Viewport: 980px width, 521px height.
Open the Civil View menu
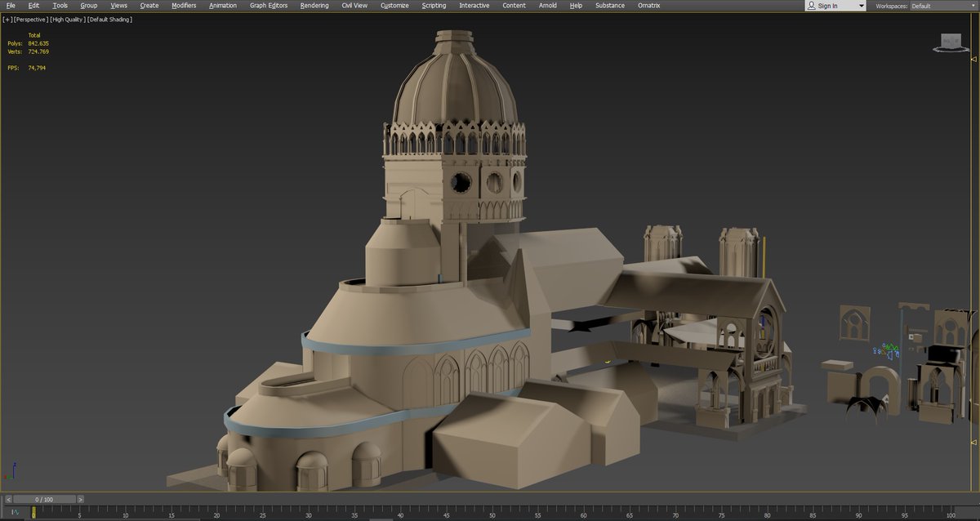point(354,6)
